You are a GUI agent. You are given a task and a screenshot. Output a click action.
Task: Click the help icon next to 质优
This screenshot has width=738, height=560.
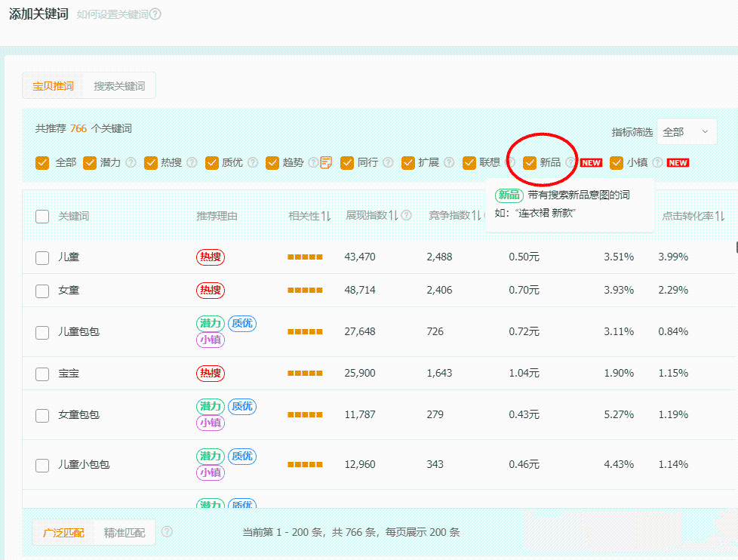tap(253, 162)
